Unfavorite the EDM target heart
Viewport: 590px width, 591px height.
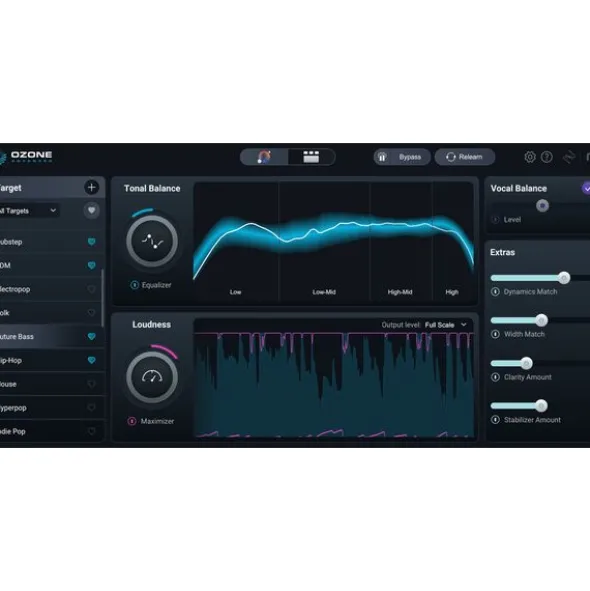tap(92, 265)
